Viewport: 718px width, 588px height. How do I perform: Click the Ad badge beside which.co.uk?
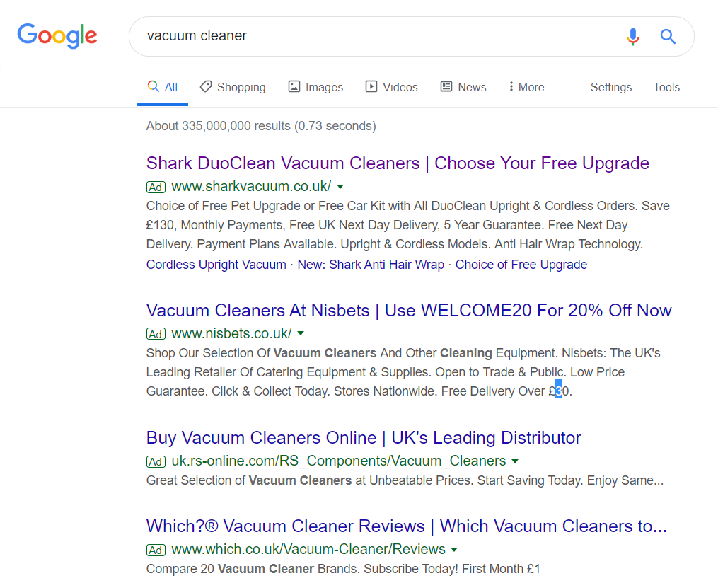156,550
